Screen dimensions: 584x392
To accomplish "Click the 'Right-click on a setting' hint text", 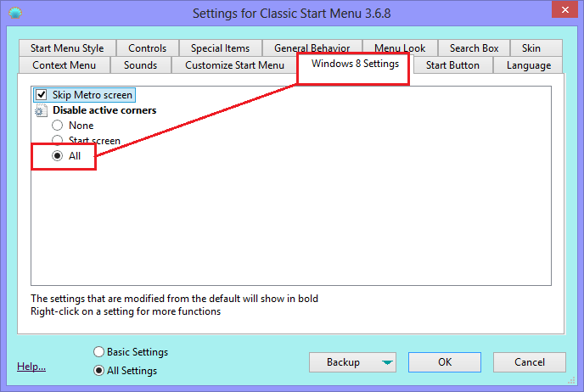I will (x=126, y=311).
